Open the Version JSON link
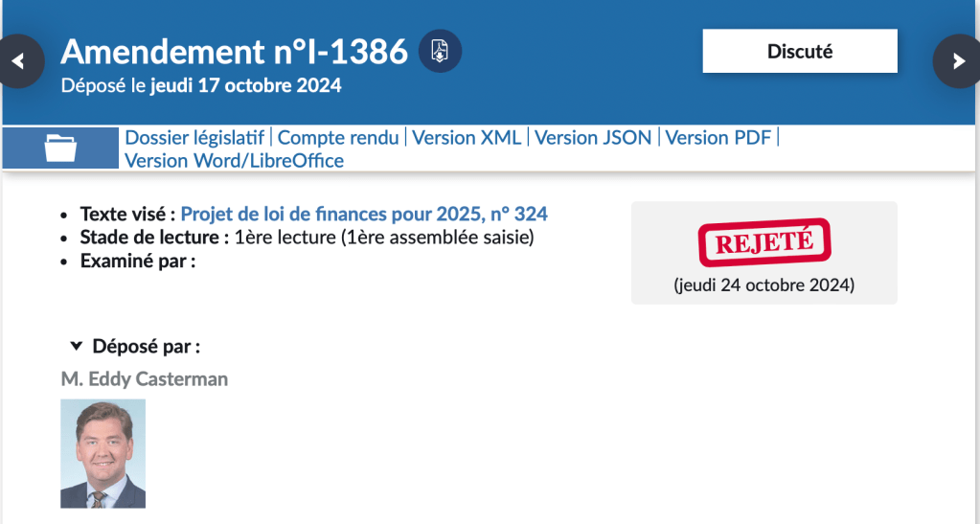The image size is (980, 524). [x=593, y=138]
